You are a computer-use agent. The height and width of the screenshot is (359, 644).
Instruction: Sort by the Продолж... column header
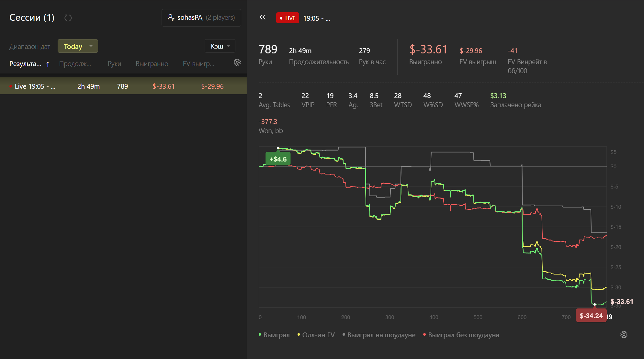click(75, 64)
